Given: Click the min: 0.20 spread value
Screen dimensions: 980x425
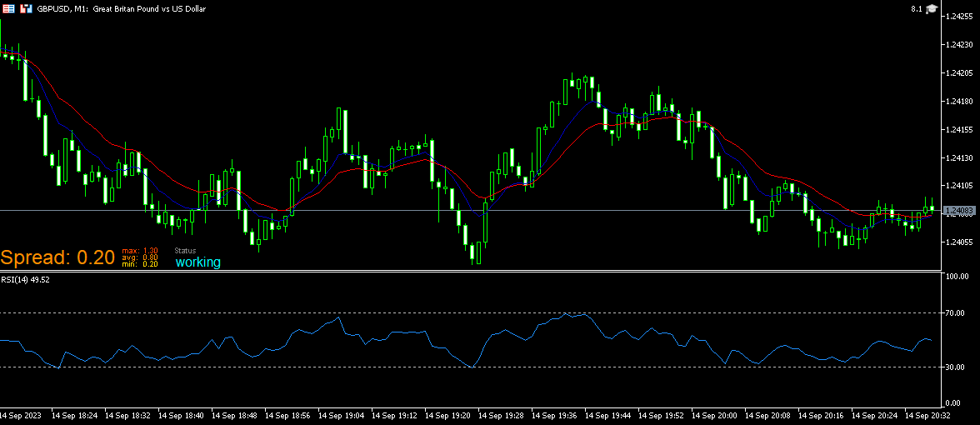Looking at the screenshot, I should tap(139, 263).
